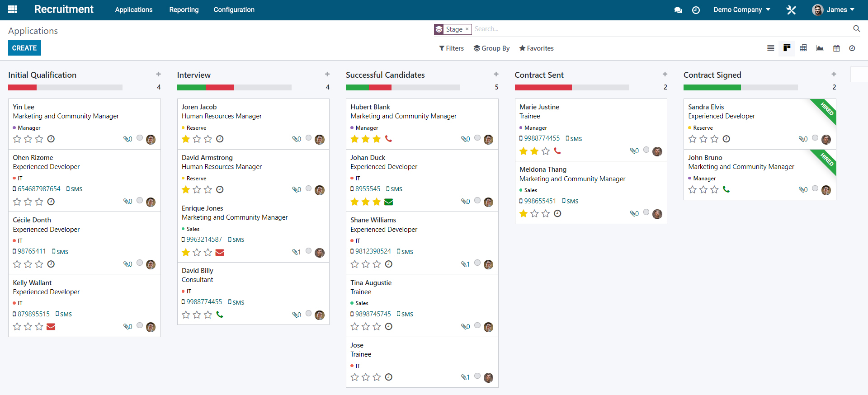Switch to kanban view

click(x=787, y=48)
